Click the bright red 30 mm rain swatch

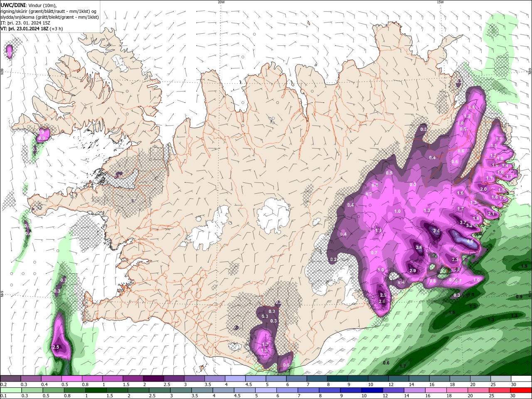pyautogui.click(x=521, y=390)
